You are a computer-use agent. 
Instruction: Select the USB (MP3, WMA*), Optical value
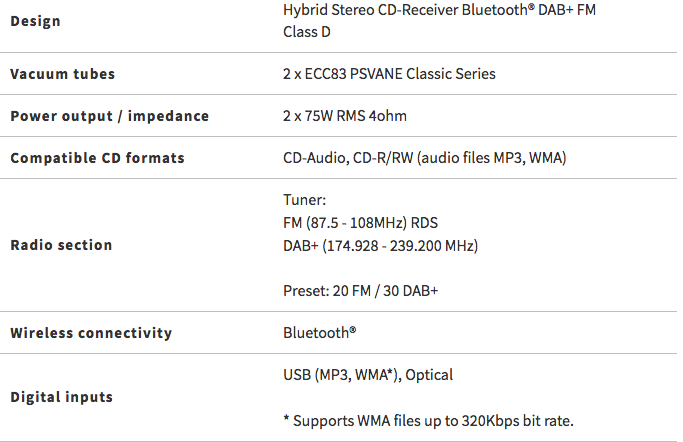(x=368, y=375)
